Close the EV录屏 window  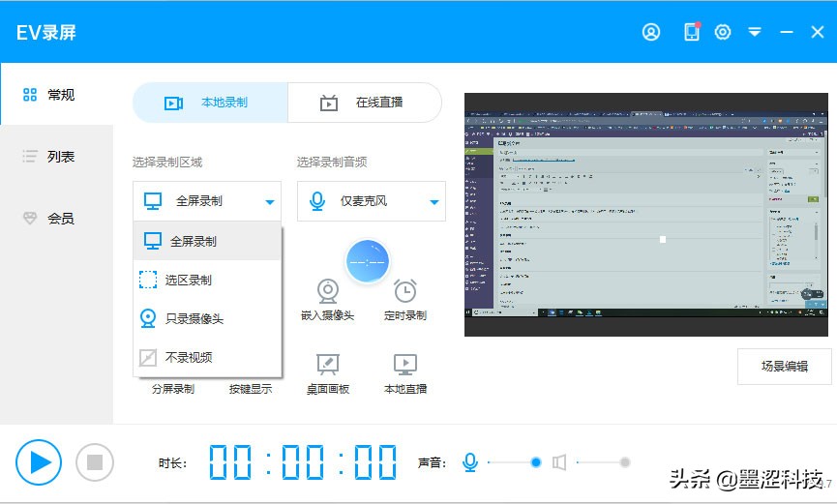coord(818,32)
